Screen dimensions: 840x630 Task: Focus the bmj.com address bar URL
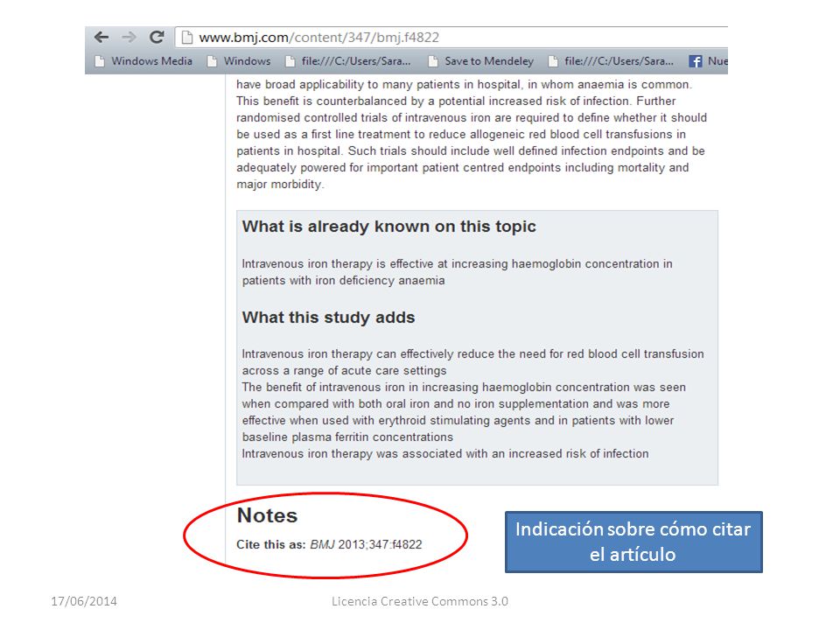coord(319,38)
